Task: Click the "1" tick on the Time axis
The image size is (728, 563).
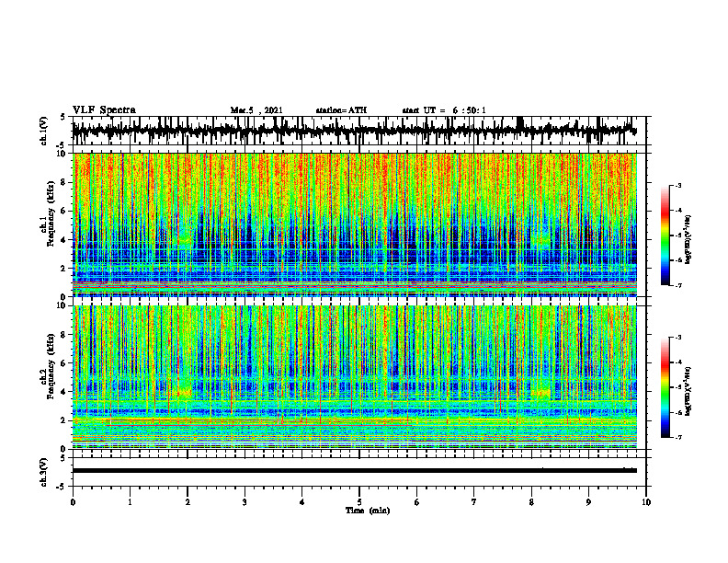Action: point(130,502)
